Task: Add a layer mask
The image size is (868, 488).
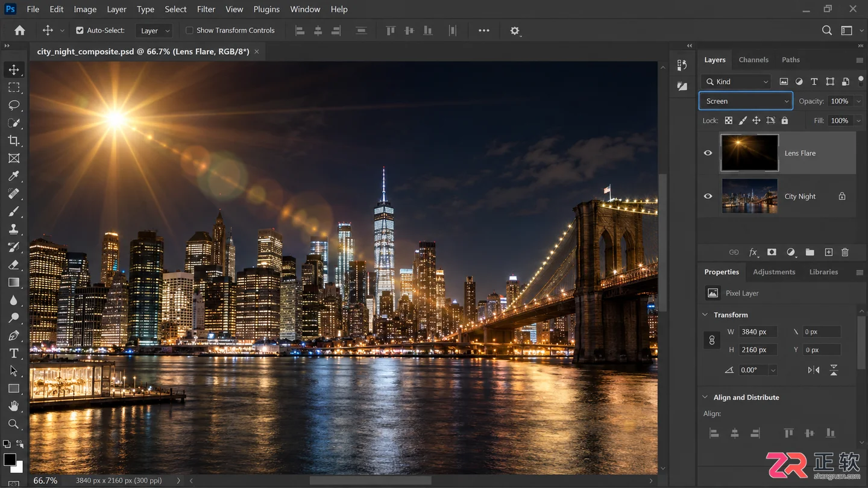Action: pos(772,252)
